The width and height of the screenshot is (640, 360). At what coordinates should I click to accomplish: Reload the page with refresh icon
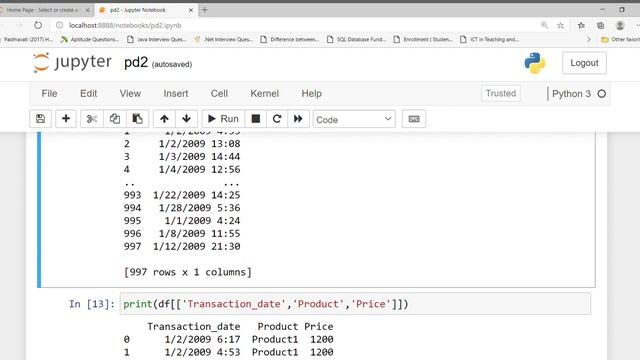pos(38,25)
